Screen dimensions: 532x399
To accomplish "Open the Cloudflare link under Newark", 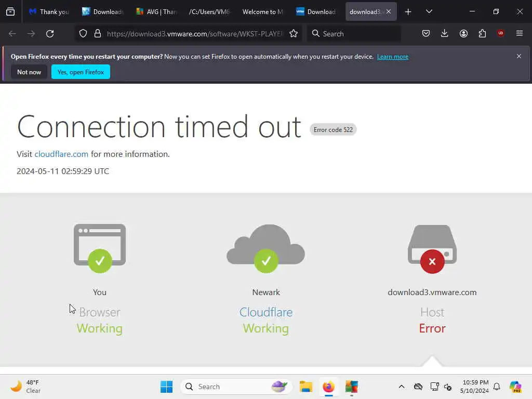I will click(266, 312).
